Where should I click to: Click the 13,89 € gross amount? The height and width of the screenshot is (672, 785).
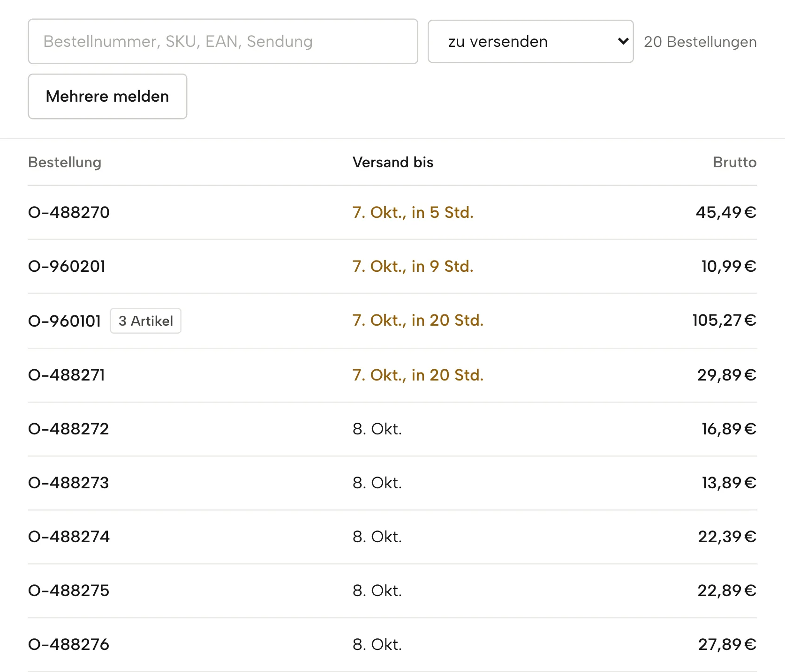point(729,483)
